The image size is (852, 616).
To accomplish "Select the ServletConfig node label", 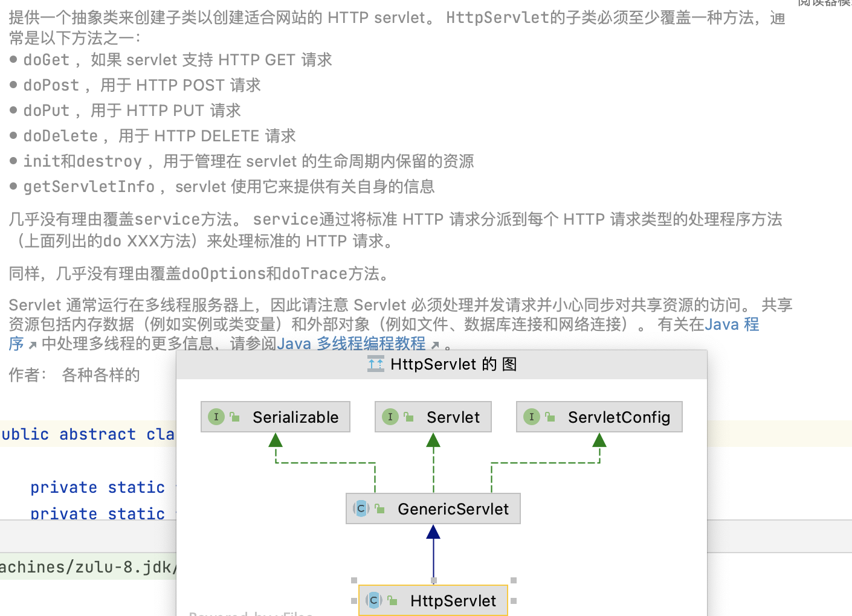I will (619, 417).
